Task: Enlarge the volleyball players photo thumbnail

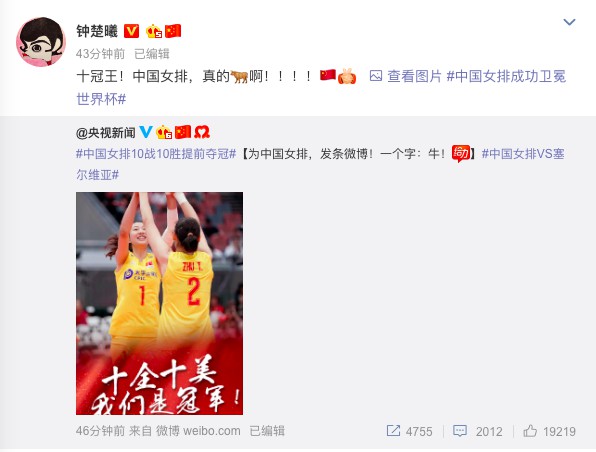Action: point(159,303)
